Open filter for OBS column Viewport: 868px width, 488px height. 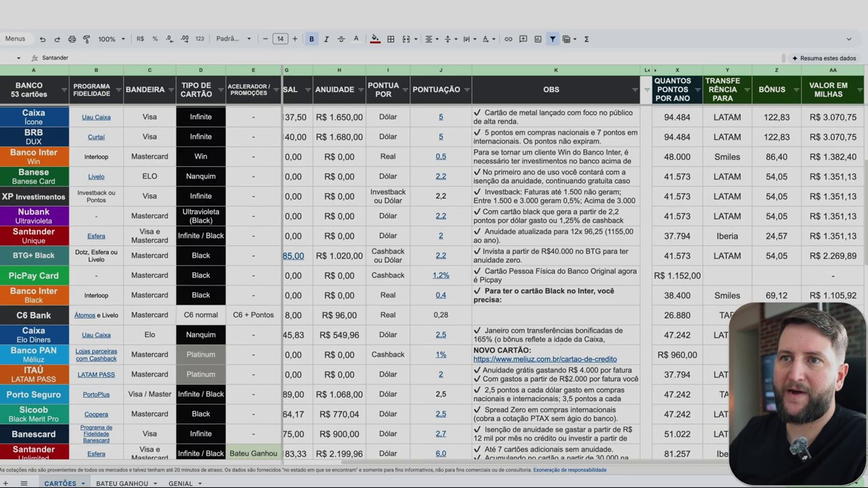[635, 90]
